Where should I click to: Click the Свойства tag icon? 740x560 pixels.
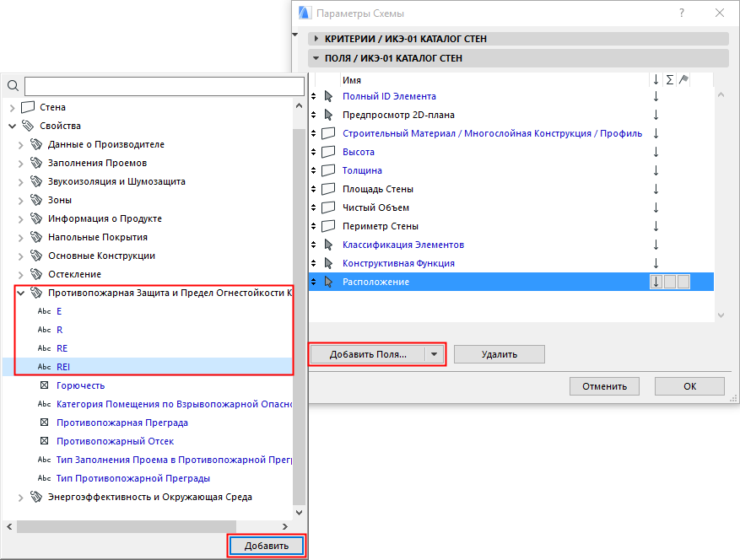coord(28,126)
